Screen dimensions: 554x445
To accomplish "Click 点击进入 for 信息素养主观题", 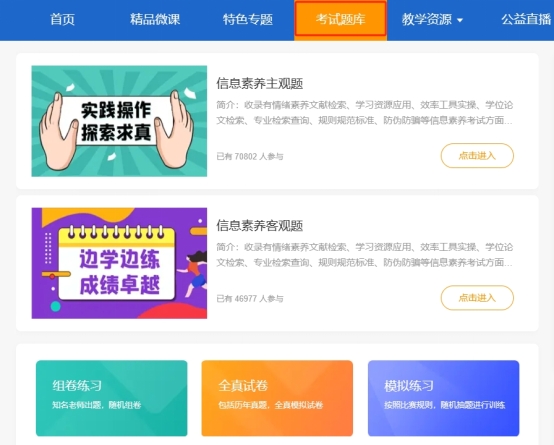I will (477, 156).
